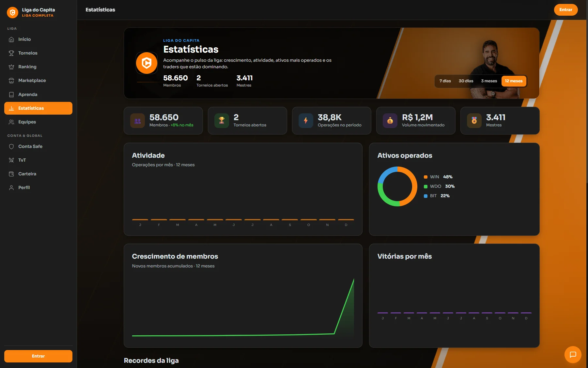Screen dimensions: 588x368
Task: Click the Liga do Capita logo icon
Action: click(12, 12)
